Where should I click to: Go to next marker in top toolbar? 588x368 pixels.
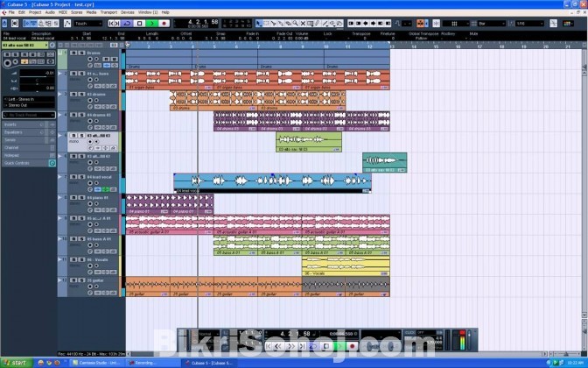pyautogui.click(x=117, y=24)
